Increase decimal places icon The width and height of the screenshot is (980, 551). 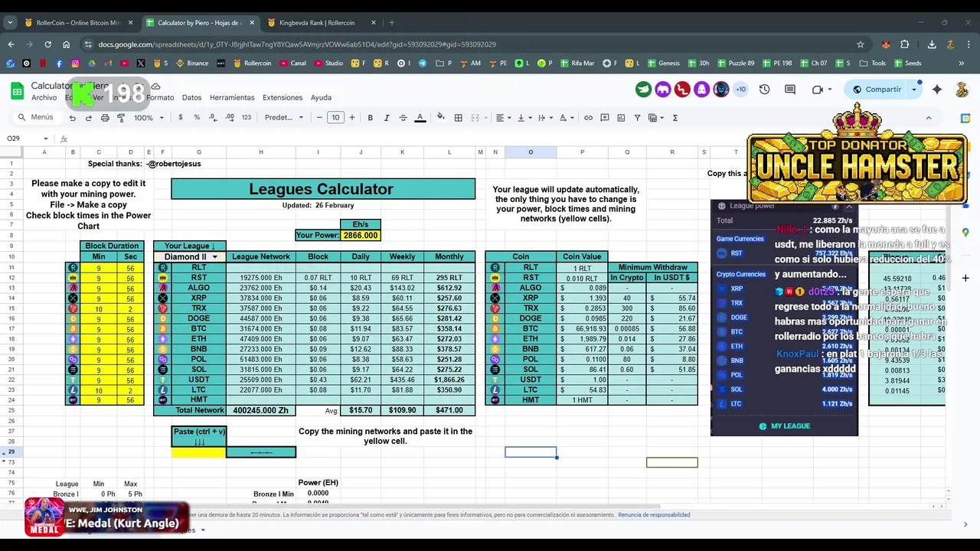tap(230, 118)
